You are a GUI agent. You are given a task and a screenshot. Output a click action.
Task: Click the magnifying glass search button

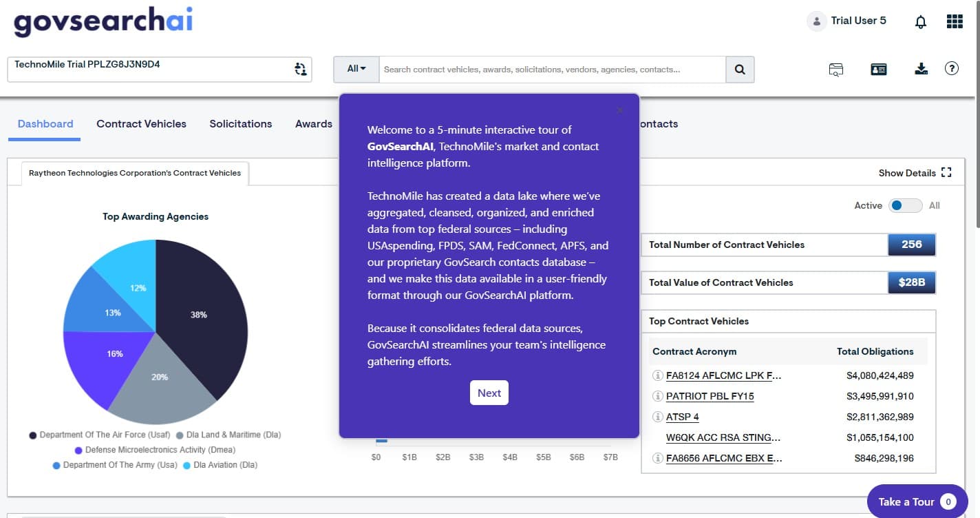pos(740,70)
